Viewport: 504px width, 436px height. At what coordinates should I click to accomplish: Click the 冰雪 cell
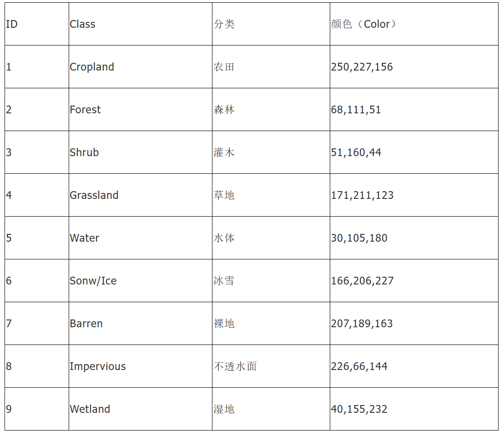(x=224, y=281)
